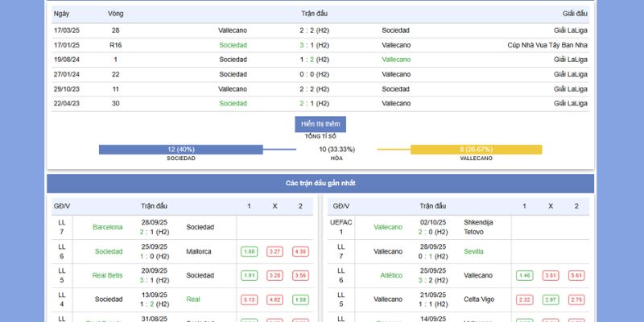Select the 1.46 odds for Atlético
Image resolution: width=644 pixels, height=322 pixels.
pos(524,275)
